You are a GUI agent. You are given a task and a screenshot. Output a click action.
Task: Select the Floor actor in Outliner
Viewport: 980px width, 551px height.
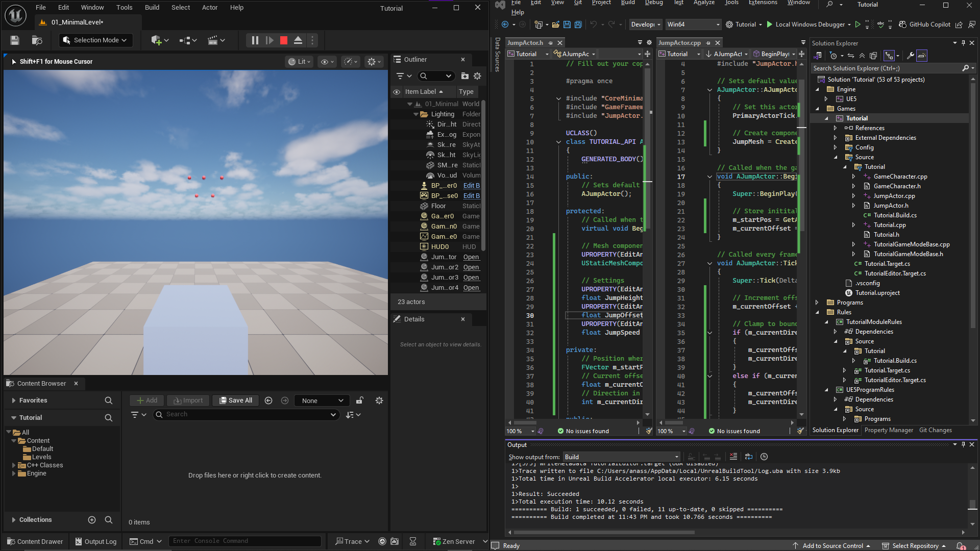[x=438, y=206]
